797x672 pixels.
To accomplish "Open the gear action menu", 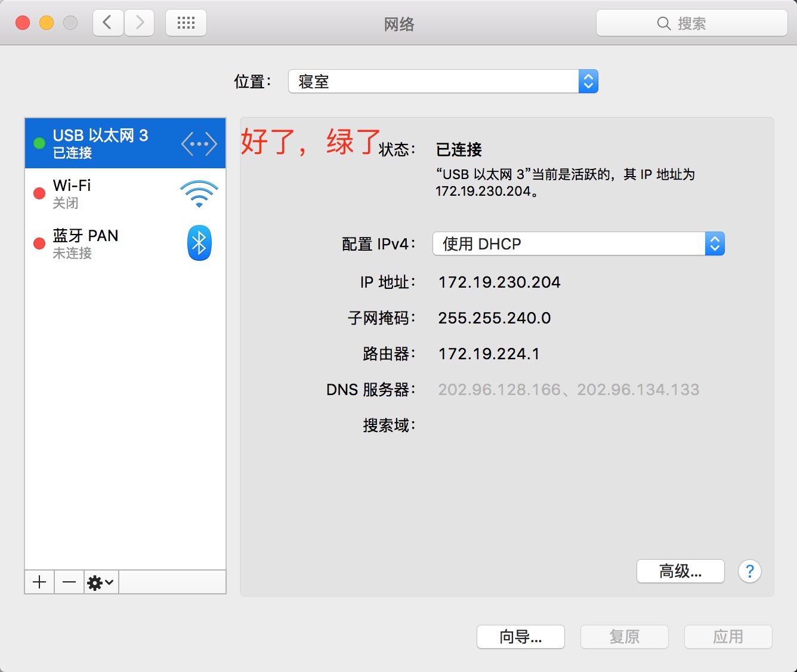I will click(101, 582).
